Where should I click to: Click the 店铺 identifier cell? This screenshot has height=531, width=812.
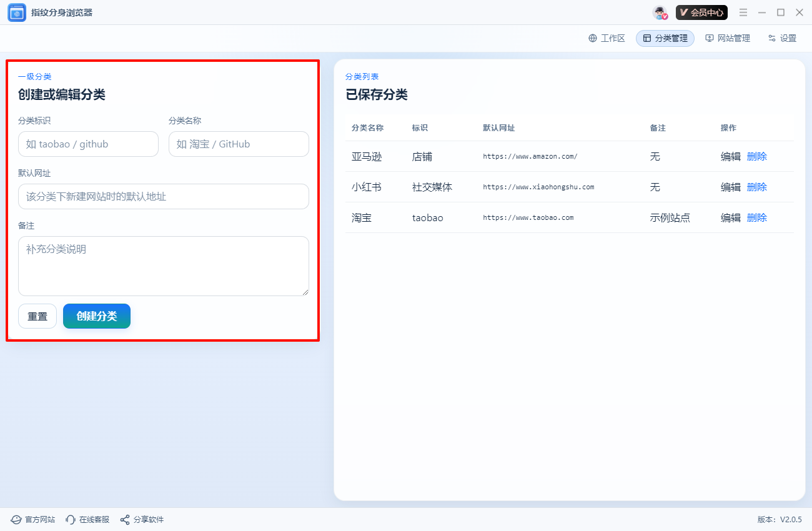point(422,156)
